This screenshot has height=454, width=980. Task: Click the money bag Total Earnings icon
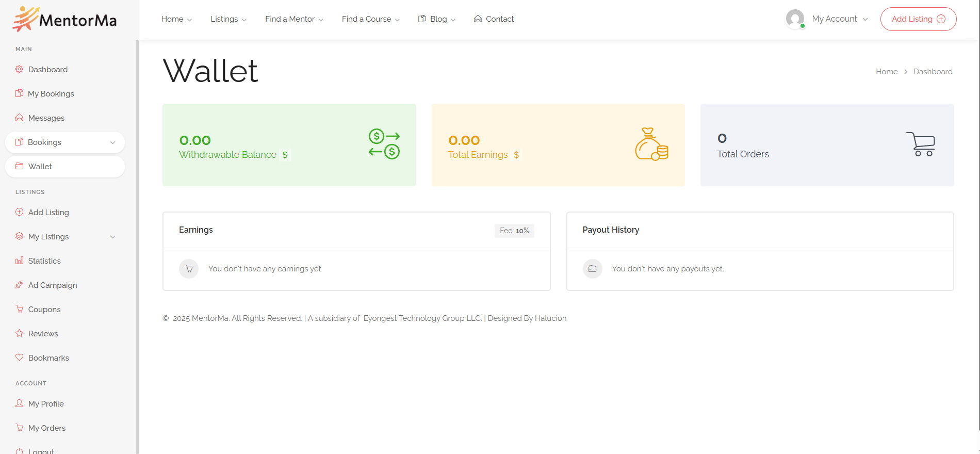(x=651, y=144)
